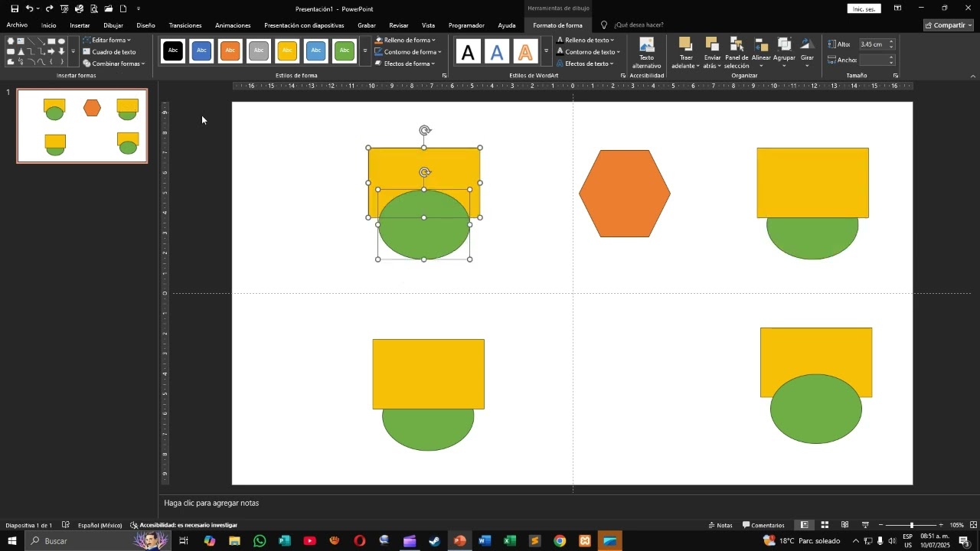The height and width of the screenshot is (551, 980).
Task: Click Agrupar objects button
Action: 784,53
